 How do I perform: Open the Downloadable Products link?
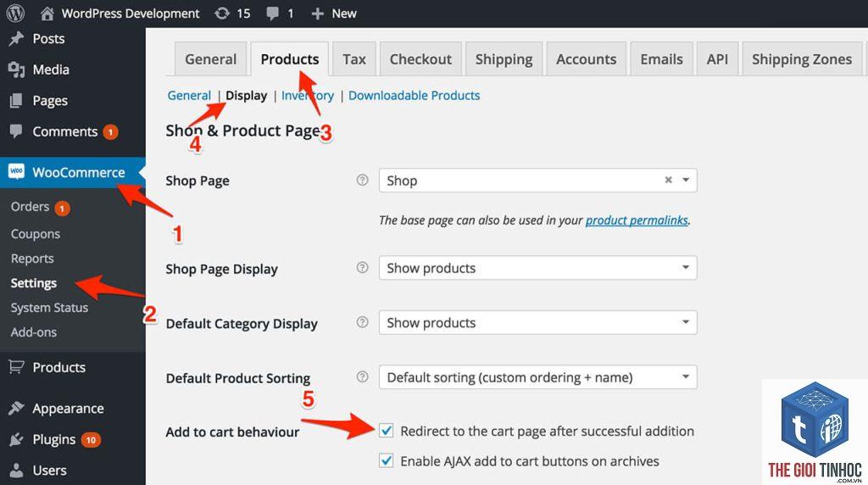coord(414,95)
